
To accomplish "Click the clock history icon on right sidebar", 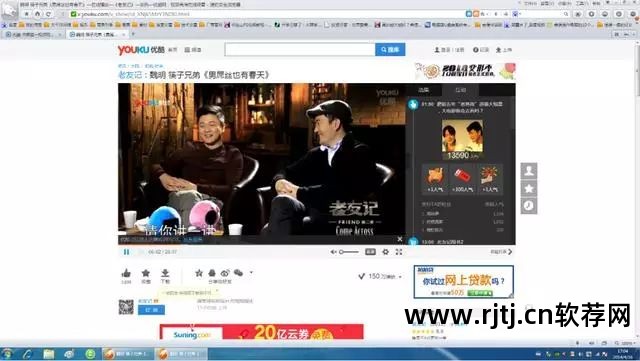I will (x=529, y=206).
